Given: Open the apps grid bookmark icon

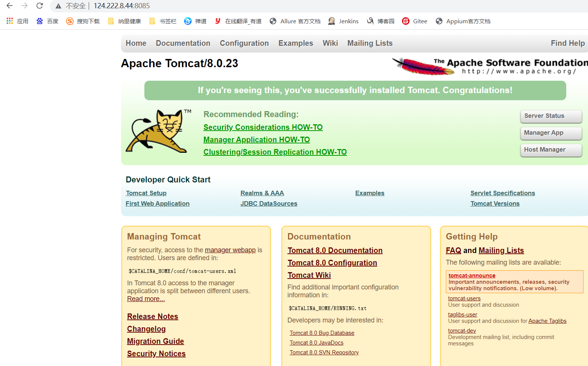Looking at the screenshot, I should (x=10, y=21).
